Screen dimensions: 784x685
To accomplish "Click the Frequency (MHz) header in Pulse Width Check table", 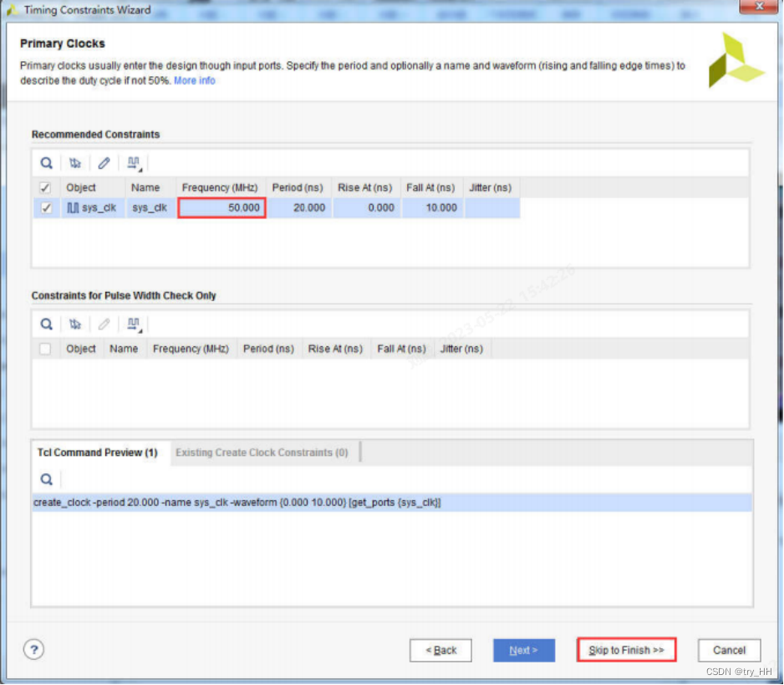I will coord(191,349).
